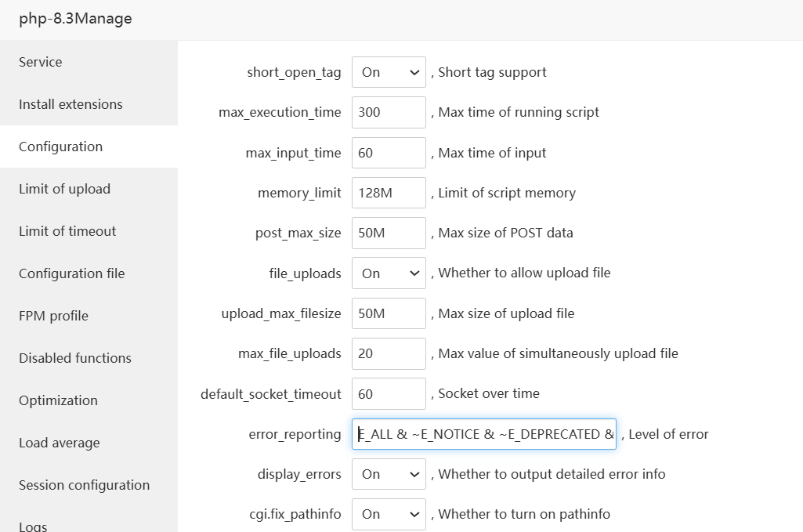803x532 pixels.
Task: Click the max_execution_time input field
Action: tap(389, 112)
